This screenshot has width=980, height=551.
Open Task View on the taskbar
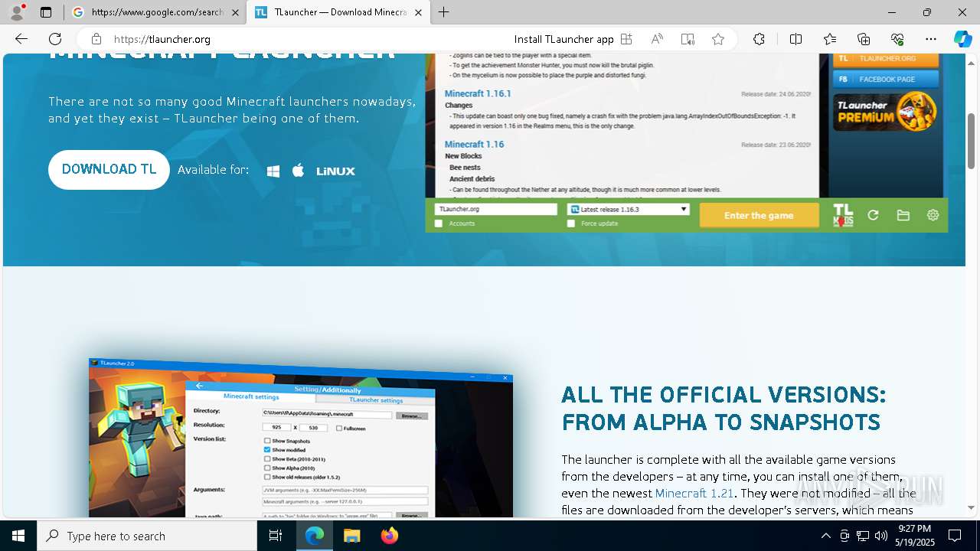pos(276,536)
